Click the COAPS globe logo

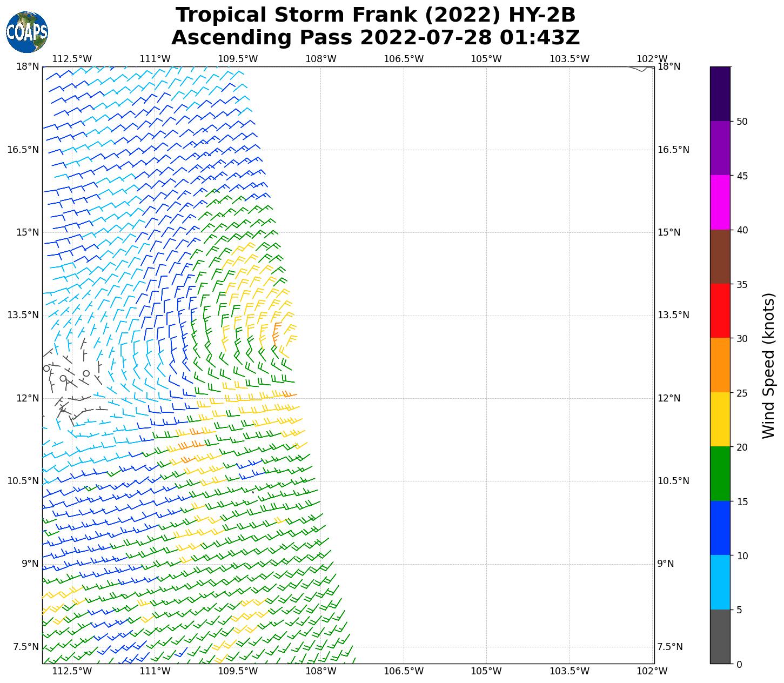coord(27,32)
